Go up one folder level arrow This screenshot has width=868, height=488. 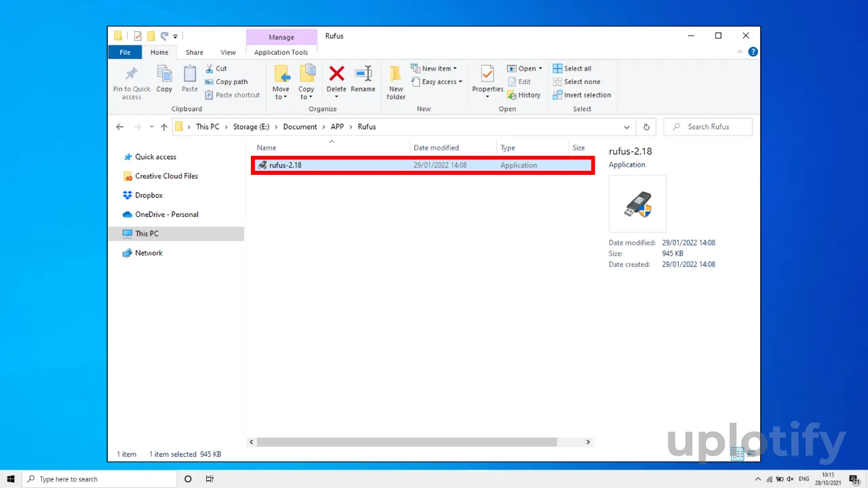coord(164,127)
